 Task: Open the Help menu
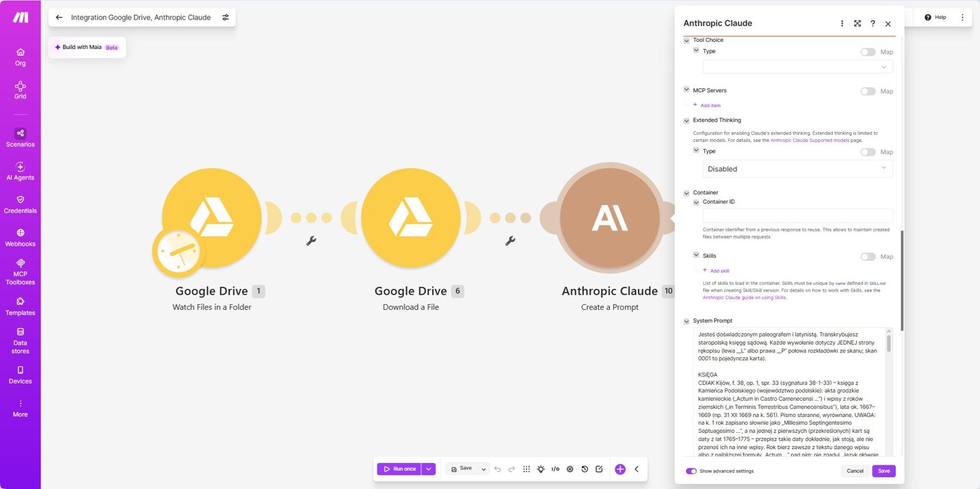coord(935,17)
